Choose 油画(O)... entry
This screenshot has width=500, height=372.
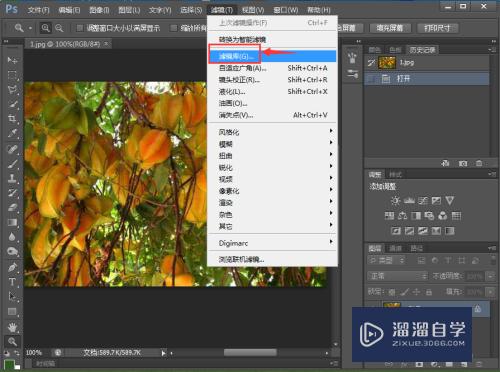point(272,103)
